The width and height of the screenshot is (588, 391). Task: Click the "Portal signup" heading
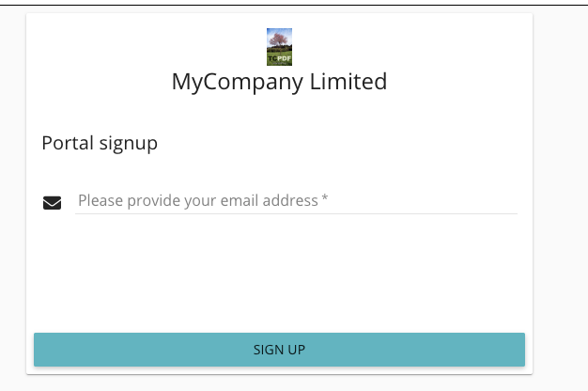tap(100, 144)
